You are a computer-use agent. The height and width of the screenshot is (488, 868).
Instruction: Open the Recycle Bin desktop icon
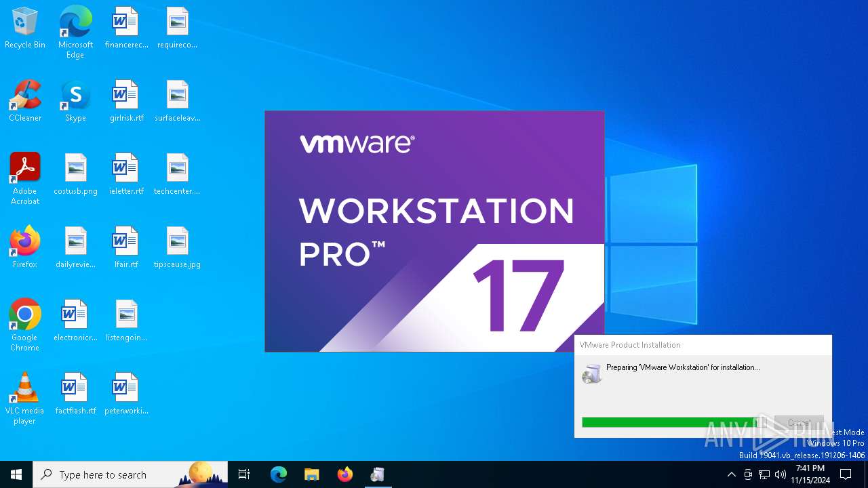coord(25,28)
